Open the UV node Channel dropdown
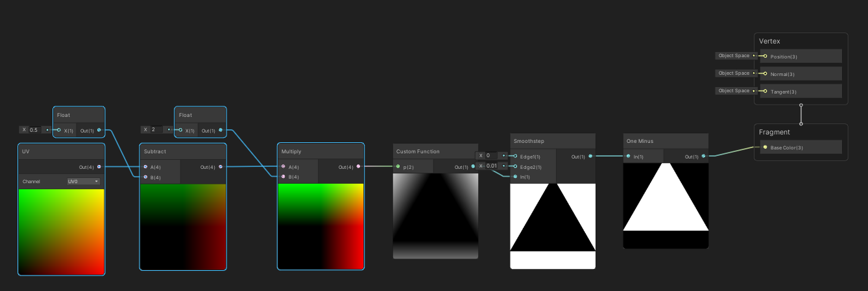Screen dimensions: 868x291 coord(84,182)
